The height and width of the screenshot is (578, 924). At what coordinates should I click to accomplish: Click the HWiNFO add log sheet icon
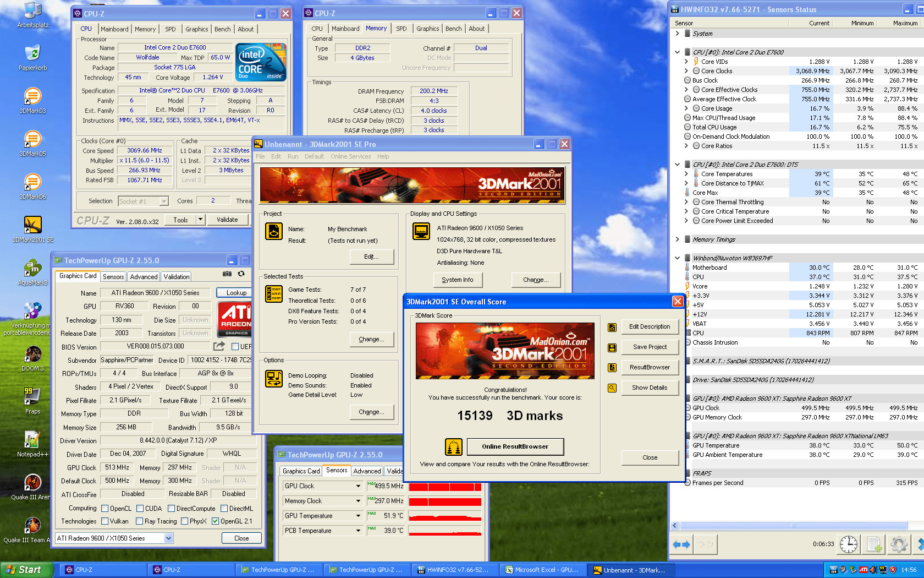pyautogui.click(x=875, y=544)
